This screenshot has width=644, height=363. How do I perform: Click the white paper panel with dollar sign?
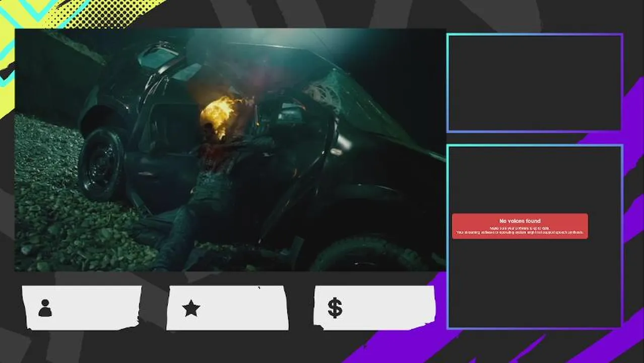point(374,308)
